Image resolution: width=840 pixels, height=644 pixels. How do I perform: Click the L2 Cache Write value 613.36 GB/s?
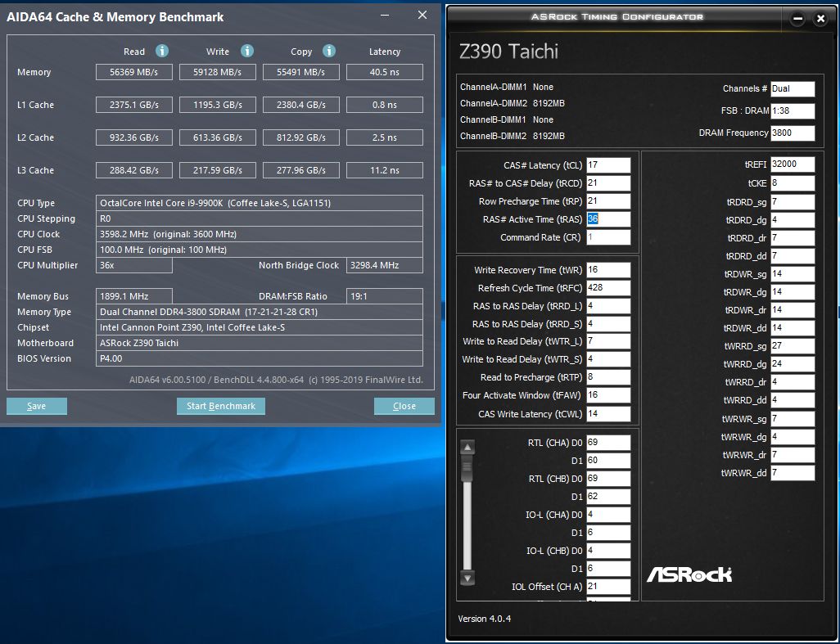218,137
